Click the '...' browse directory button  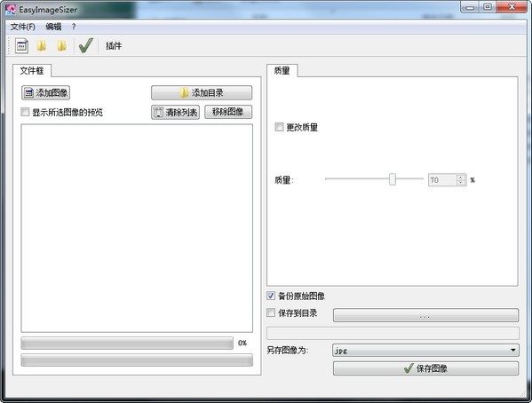pos(425,315)
